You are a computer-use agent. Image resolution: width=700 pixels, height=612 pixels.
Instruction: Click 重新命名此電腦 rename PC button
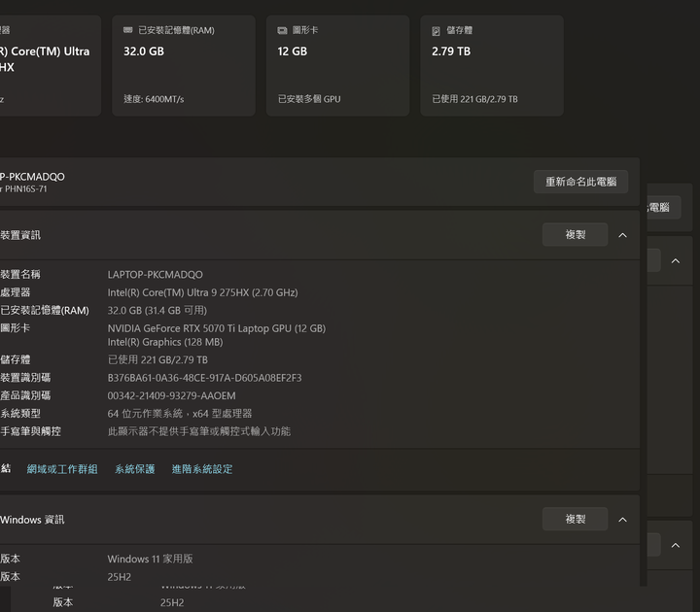tap(580, 182)
